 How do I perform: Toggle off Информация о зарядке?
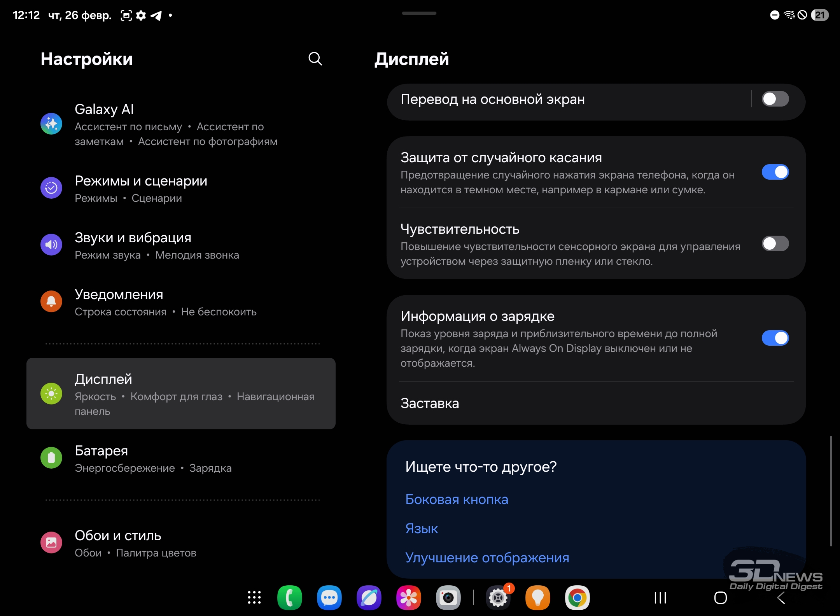pos(775,338)
